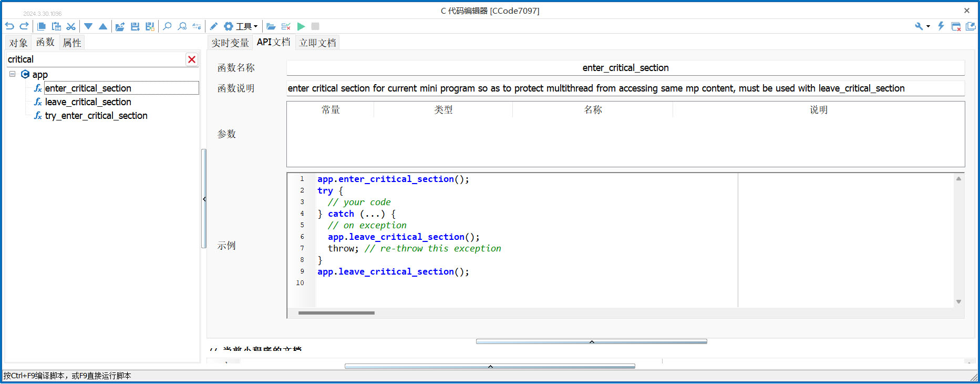The image size is (980, 384).
Task: Select the app node in tree
Action: coord(40,75)
